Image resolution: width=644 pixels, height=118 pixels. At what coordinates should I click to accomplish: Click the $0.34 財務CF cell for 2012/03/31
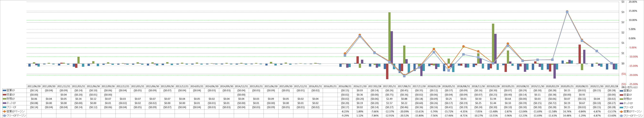point(78,99)
